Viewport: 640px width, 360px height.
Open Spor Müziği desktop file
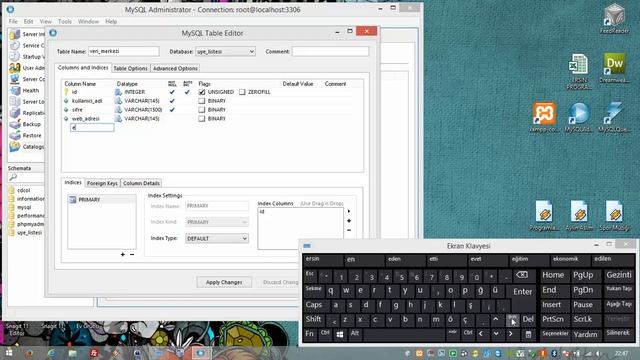614,216
